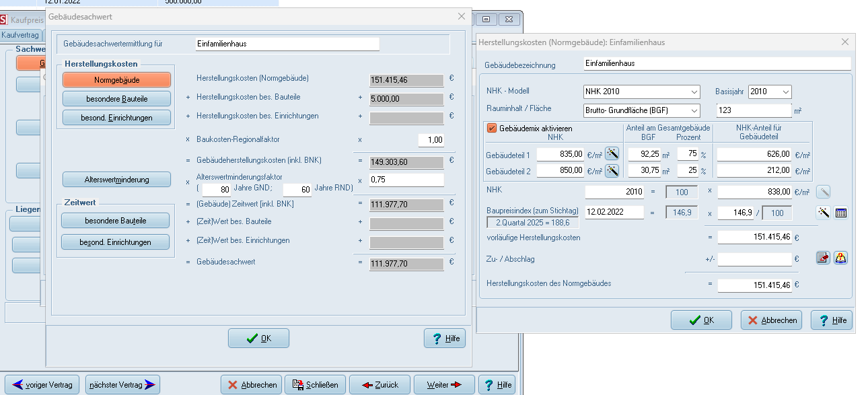Click the greyed tool icon next to NHK value
Image resolution: width=868 pixels, height=395 pixels.
[823, 192]
